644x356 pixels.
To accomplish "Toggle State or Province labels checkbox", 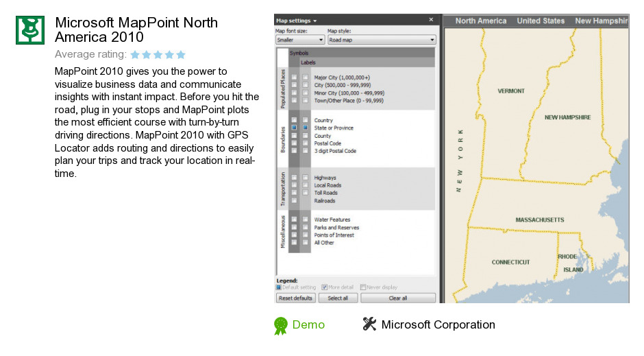I will [305, 128].
